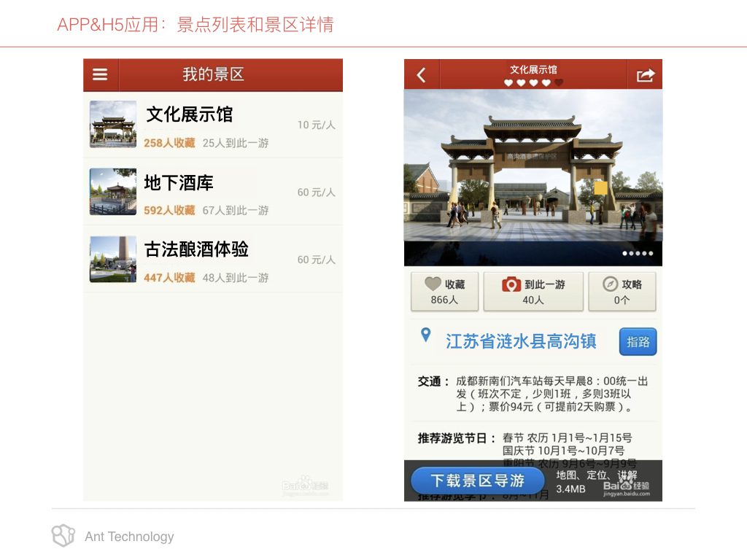
Task: Select the 文化展示馆 list title
Action: pyautogui.click(x=189, y=114)
